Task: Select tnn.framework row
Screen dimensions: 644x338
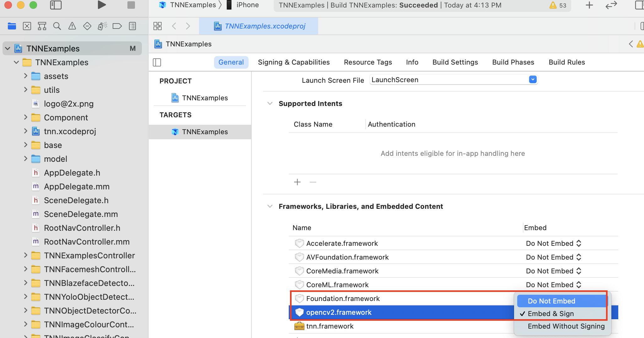Action: [402, 326]
